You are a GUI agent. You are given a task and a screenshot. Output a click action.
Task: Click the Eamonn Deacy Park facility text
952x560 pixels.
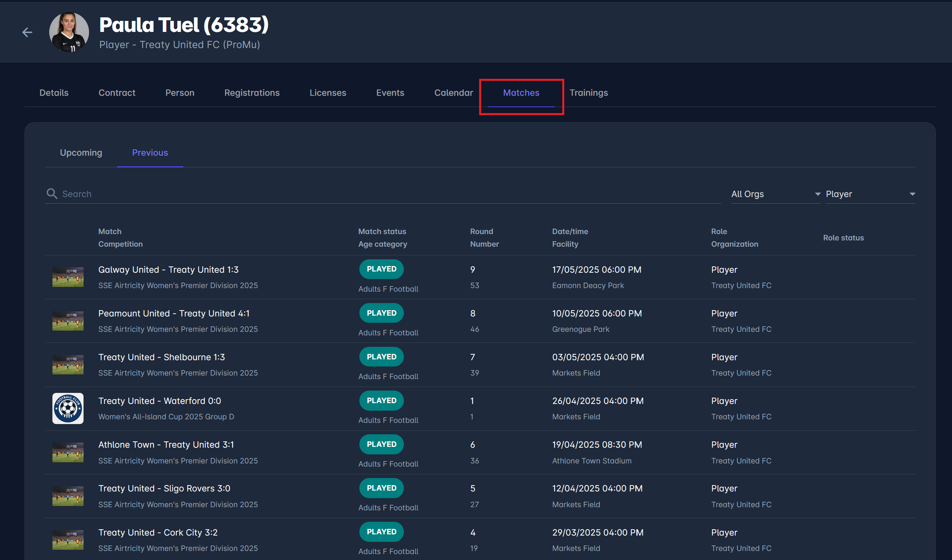pos(588,285)
